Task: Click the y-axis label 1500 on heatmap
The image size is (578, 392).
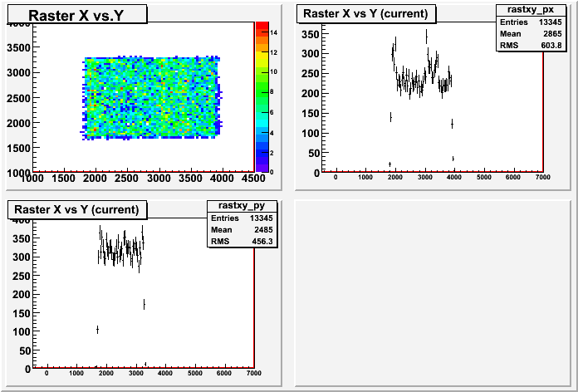Action: [18, 148]
